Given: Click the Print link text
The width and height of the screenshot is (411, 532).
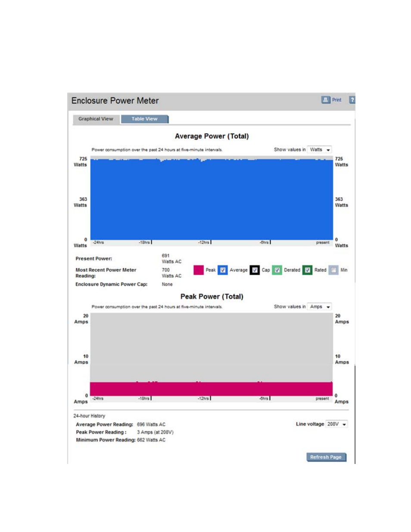Looking at the screenshot, I should [336, 100].
